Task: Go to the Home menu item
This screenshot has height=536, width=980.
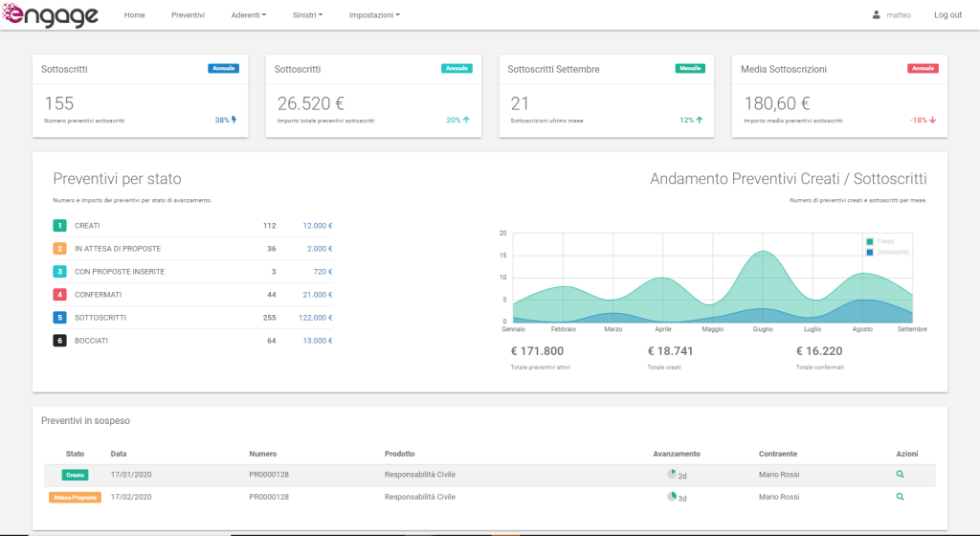Action: pyautogui.click(x=134, y=15)
